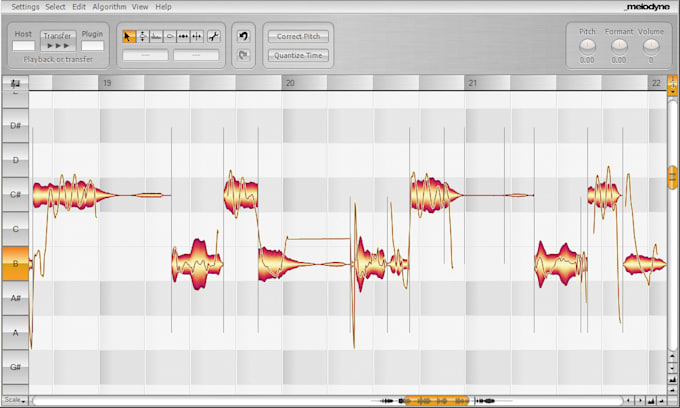Click bar 20 in the time ruler
The image size is (680, 408).
[x=290, y=83]
